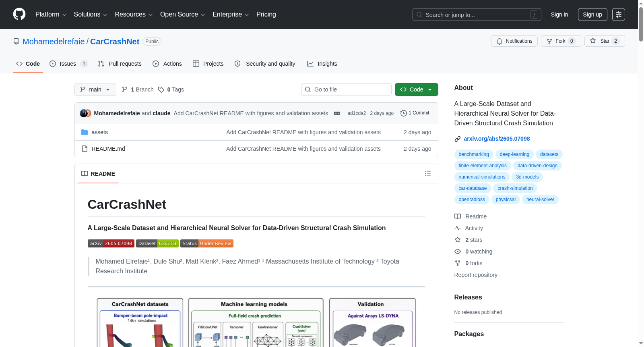Select the deep-learning topic tag

[x=514, y=154]
